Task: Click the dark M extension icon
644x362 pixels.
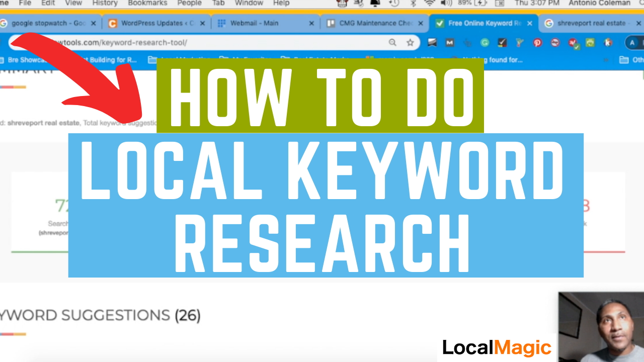Action: pyautogui.click(x=449, y=43)
